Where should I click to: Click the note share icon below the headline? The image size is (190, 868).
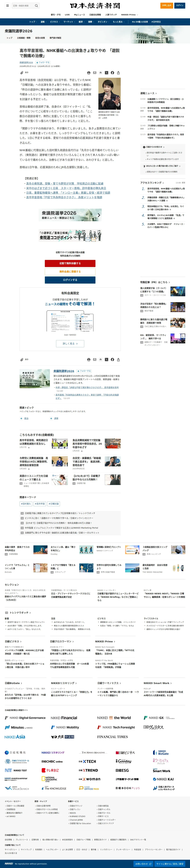(x=101, y=73)
